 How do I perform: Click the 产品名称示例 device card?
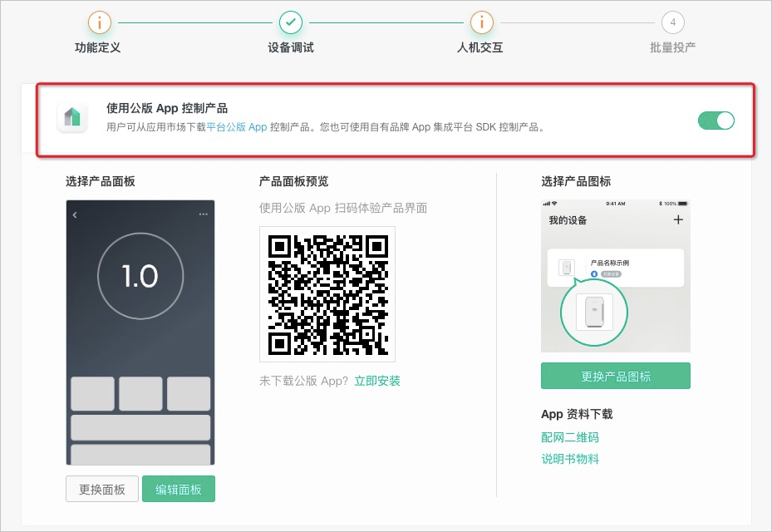pos(616,268)
